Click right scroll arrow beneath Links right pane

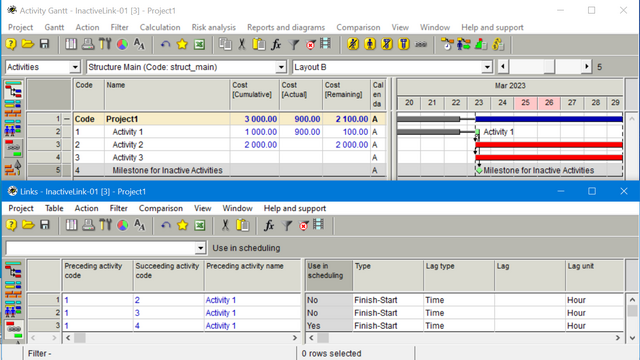pos(618,338)
